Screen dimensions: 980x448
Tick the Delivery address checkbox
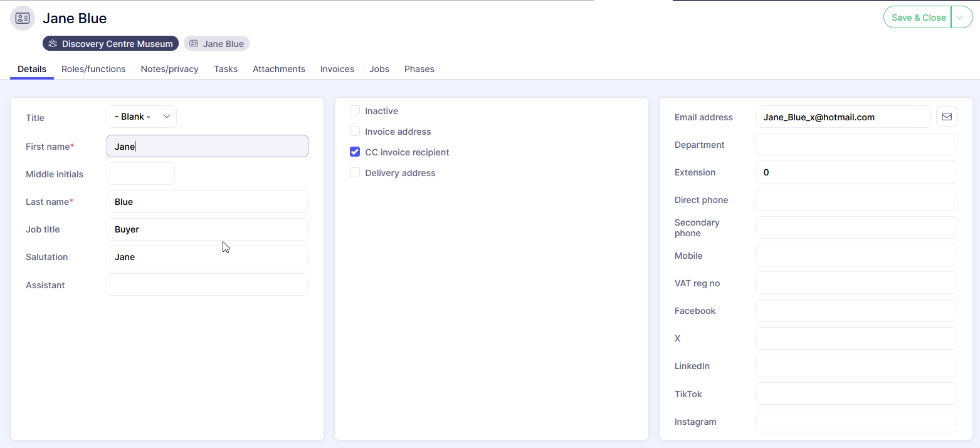coord(355,173)
